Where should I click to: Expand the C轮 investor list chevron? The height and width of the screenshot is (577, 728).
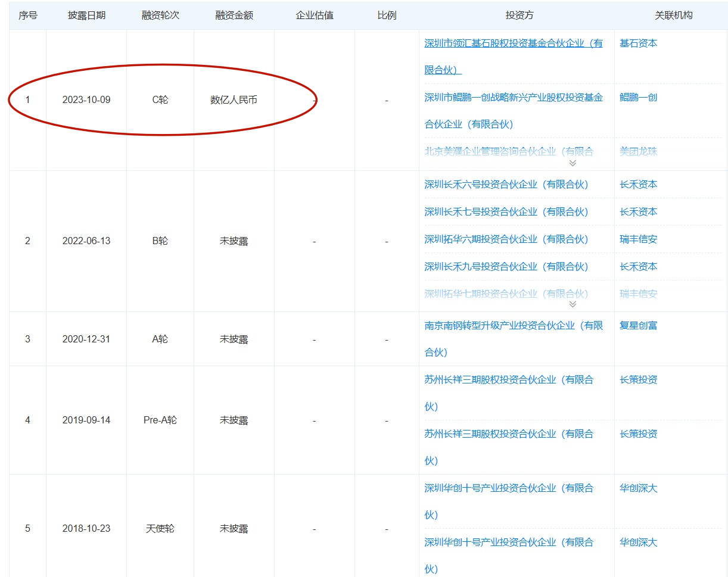coord(573,163)
